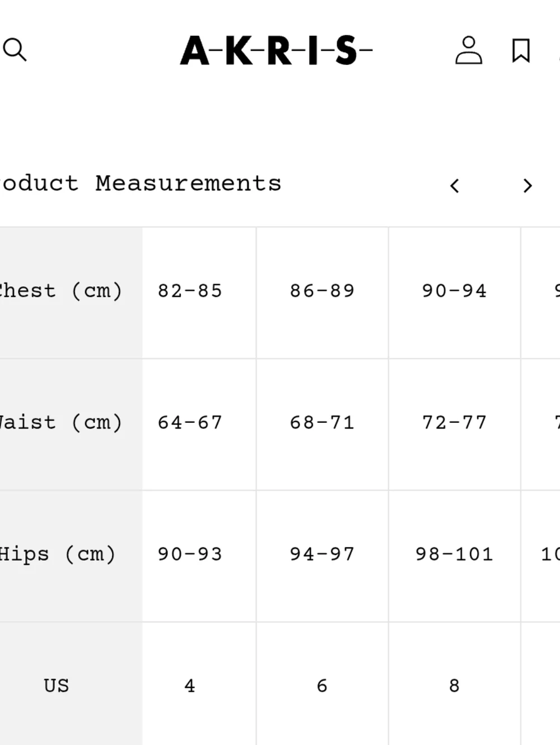This screenshot has width=560, height=745.
Task: Click the AKRIS logo
Action: pyautogui.click(x=276, y=50)
